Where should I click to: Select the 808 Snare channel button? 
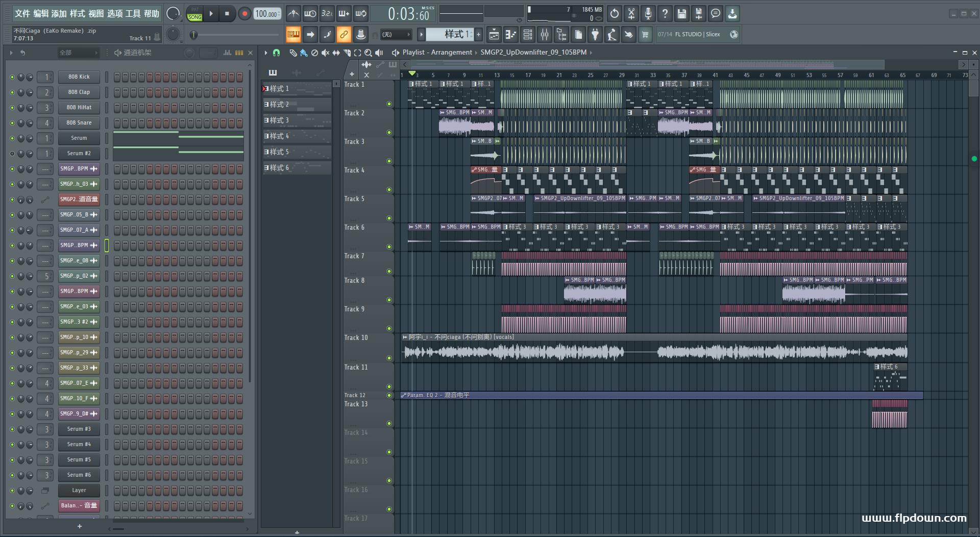pyautogui.click(x=79, y=123)
